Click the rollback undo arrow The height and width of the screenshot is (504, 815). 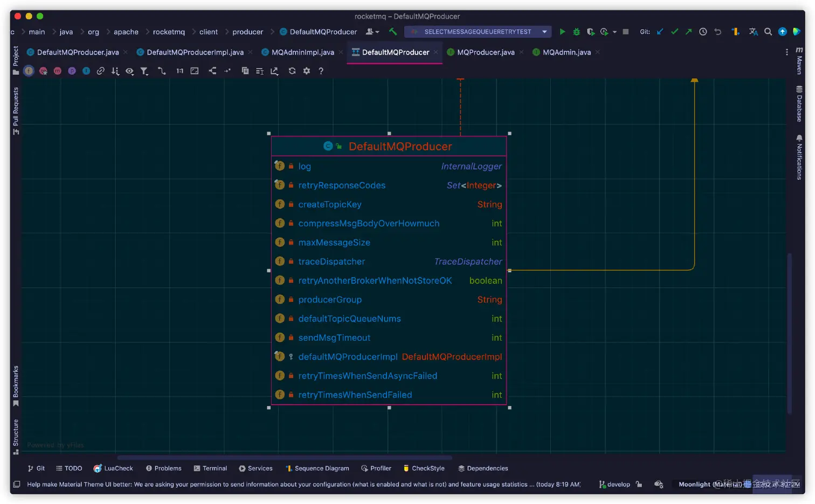point(717,32)
